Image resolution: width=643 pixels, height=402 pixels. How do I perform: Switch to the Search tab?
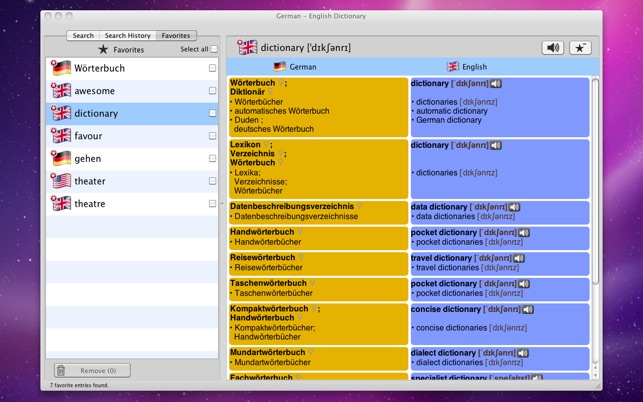tap(83, 36)
